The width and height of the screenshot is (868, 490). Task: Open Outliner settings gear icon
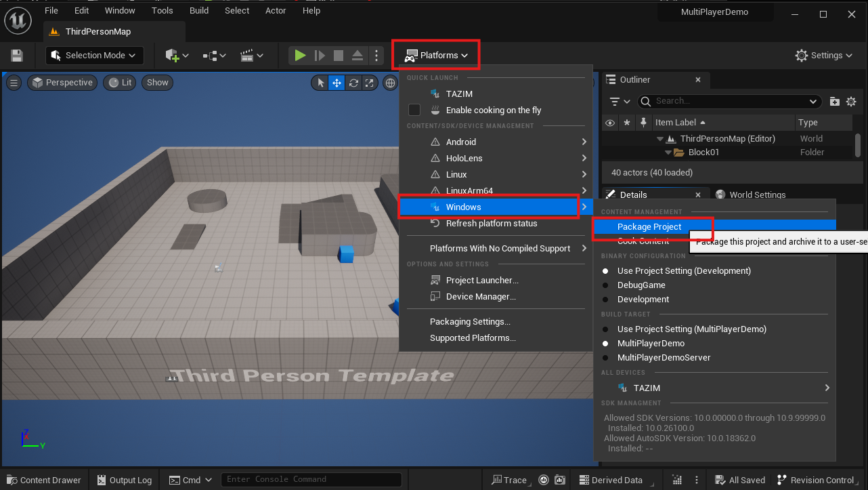(851, 102)
